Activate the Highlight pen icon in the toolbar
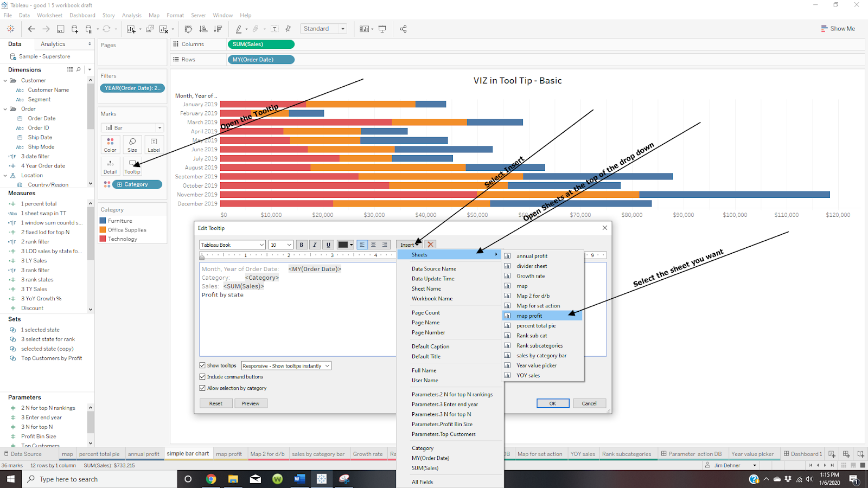Screen dimensions: 868x488 [x=239, y=29]
